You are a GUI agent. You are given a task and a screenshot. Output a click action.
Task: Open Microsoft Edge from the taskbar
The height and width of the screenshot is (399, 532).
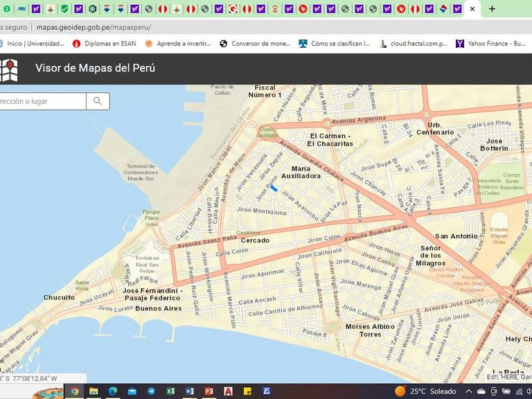113,391
